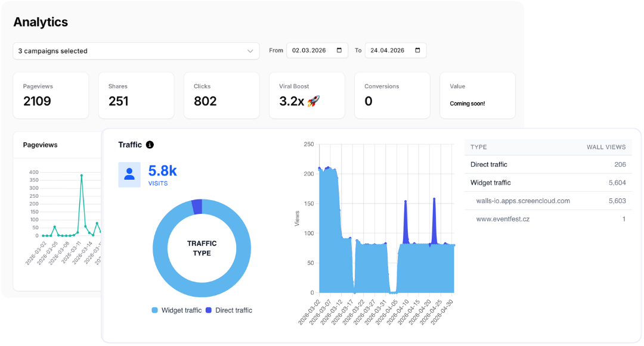Click the visits user avatar icon
644x346 pixels.
click(129, 174)
